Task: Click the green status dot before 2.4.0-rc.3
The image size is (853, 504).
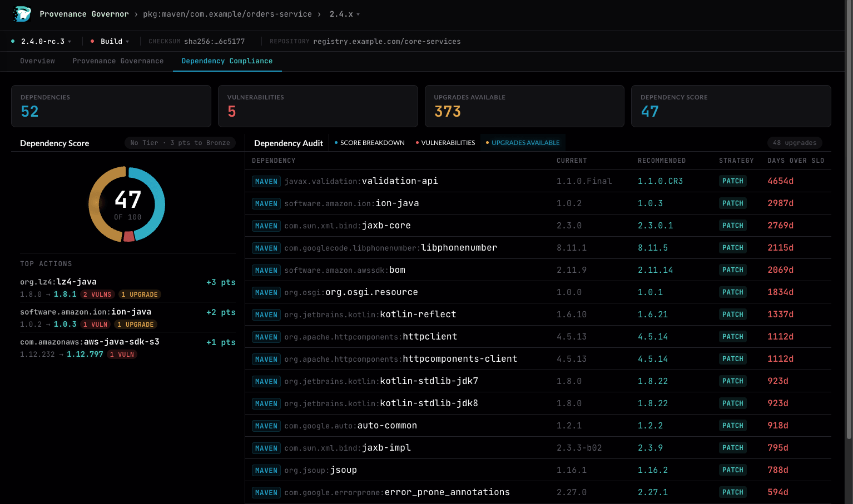Action: (x=13, y=41)
